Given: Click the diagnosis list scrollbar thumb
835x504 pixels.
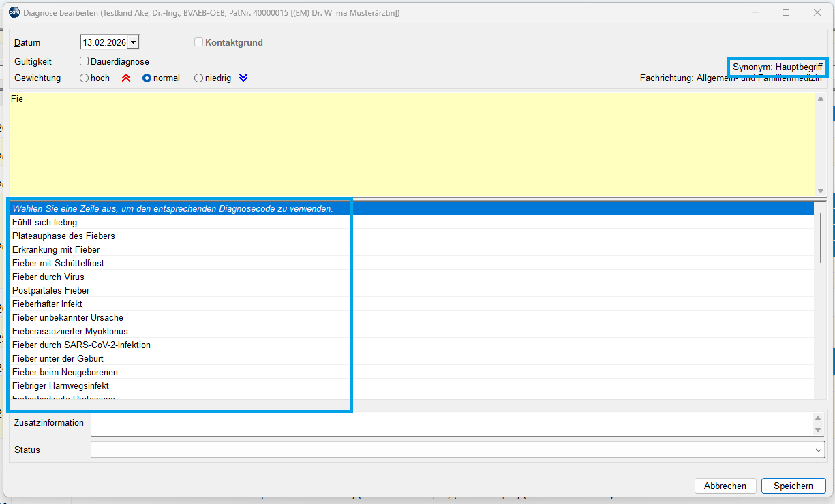Looking at the screenshot, I should tap(821, 237).
